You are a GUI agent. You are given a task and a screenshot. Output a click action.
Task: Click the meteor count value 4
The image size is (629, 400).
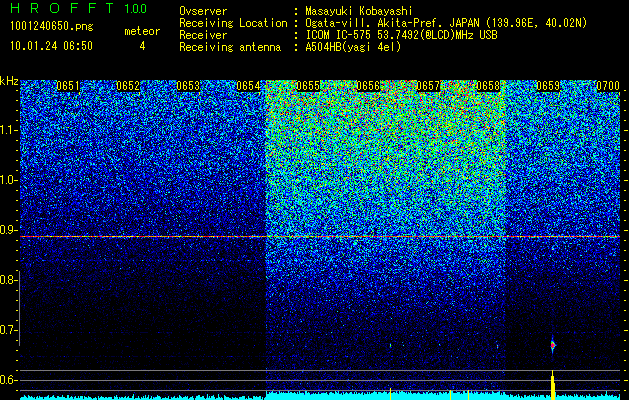pyautogui.click(x=142, y=46)
